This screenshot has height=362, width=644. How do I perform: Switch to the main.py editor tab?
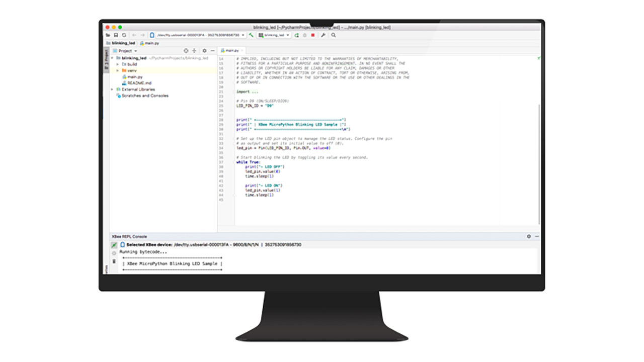pos(232,50)
